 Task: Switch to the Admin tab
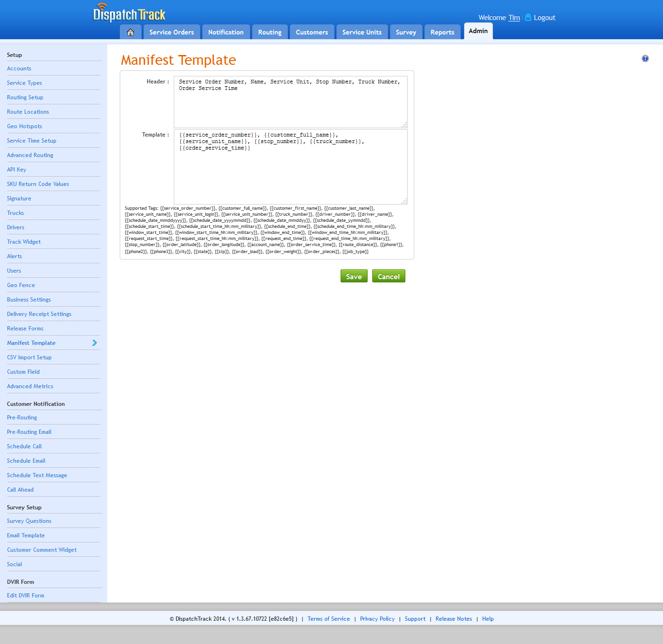(x=478, y=31)
